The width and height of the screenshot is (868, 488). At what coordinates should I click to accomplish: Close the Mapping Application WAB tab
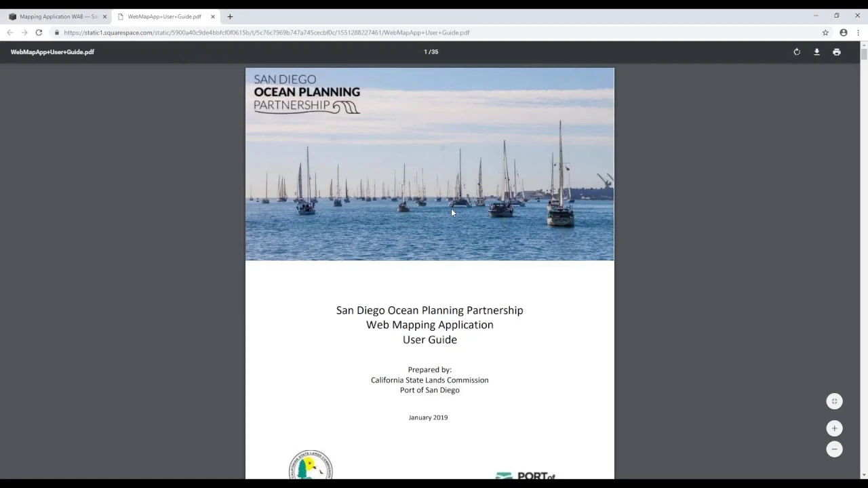(104, 16)
